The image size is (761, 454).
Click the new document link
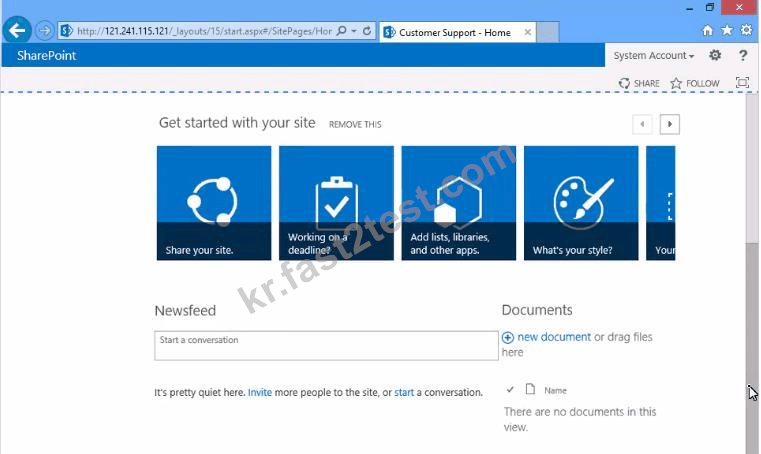pyautogui.click(x=554, y=337)
